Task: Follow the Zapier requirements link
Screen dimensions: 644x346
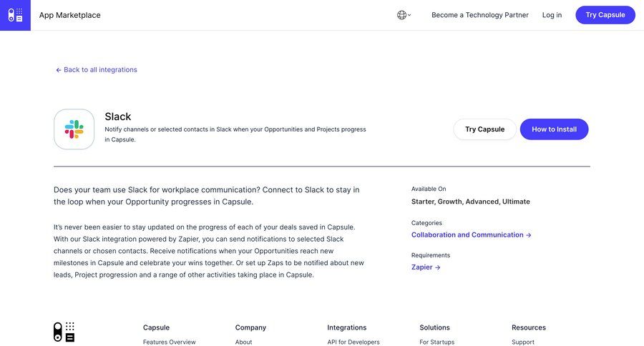Action: (x=426, y=267)
